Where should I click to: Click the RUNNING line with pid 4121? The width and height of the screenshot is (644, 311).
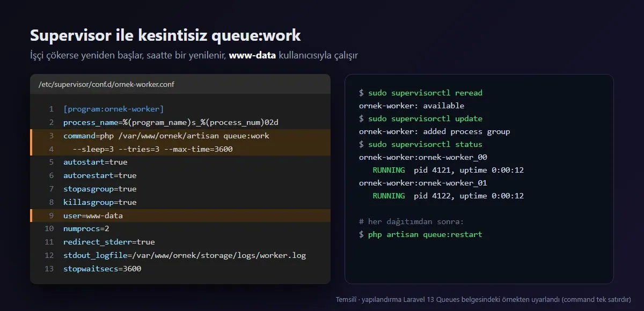point(448,171)
